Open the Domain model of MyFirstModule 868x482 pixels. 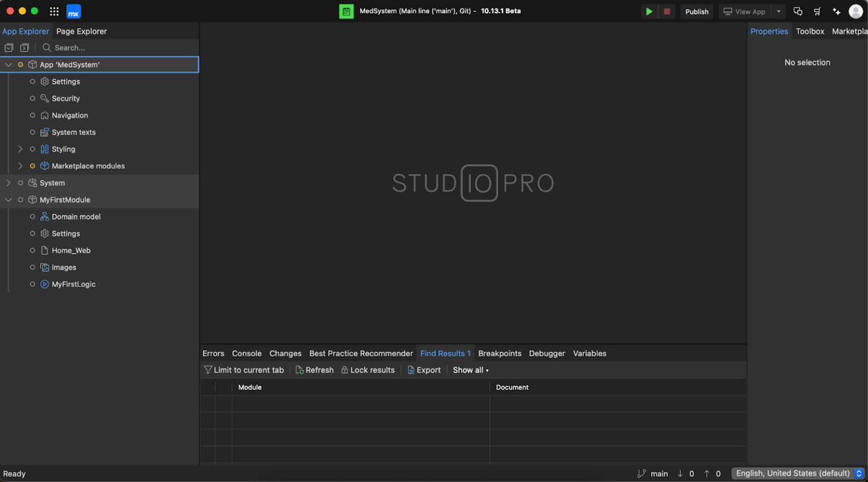click(x=76, y=216)
